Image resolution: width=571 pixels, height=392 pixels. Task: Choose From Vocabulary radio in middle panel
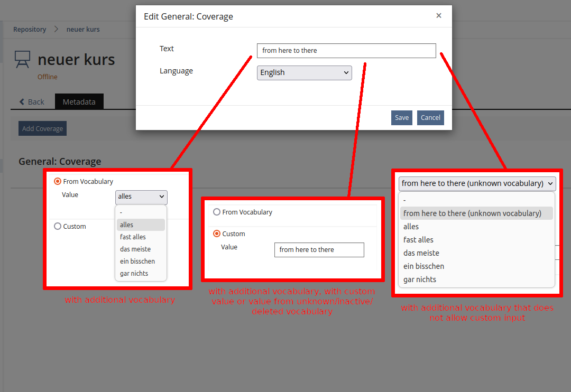[217, 212]
